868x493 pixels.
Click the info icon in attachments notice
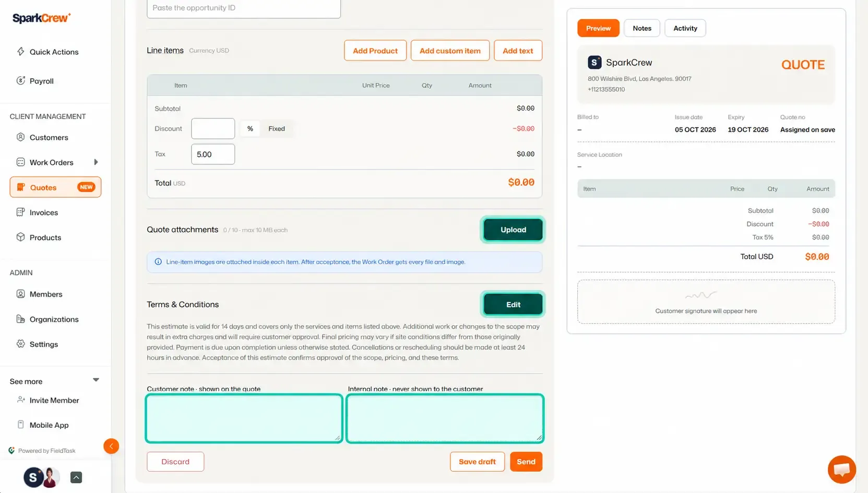click(x=158, y=262)
